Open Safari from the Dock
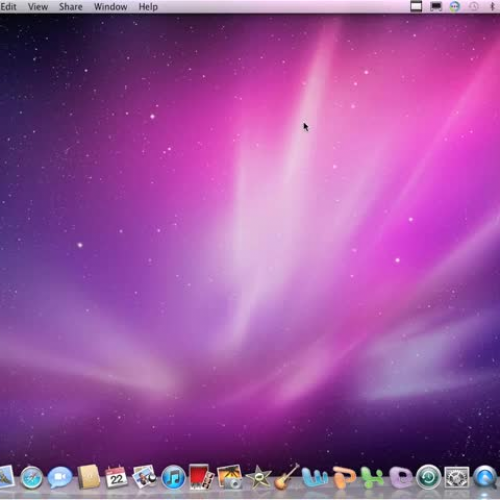Viewport: 500px width, 500px height. [x=32, y=478]
